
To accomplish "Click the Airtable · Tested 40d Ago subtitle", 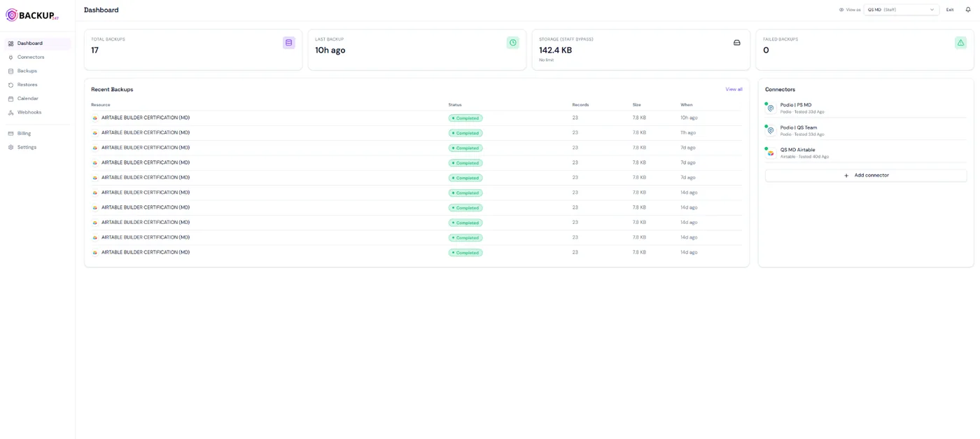I will click(x=804, y=157).
